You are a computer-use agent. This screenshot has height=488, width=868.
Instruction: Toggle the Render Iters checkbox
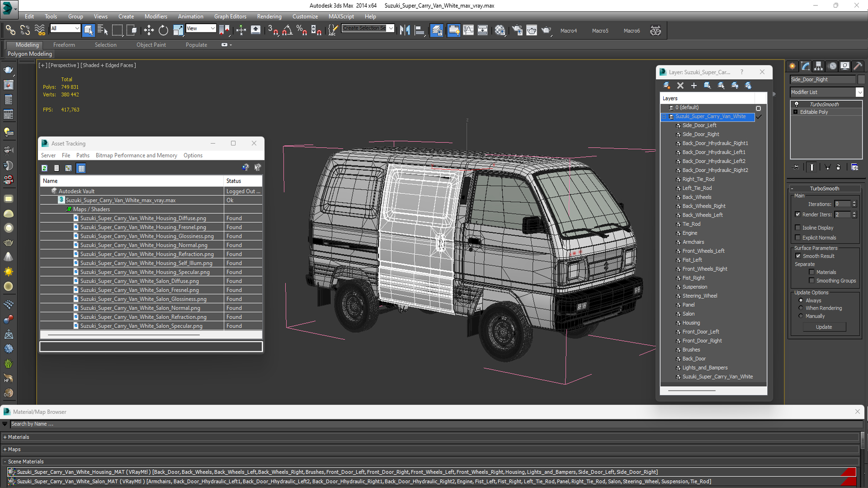[x=797, y=215]
